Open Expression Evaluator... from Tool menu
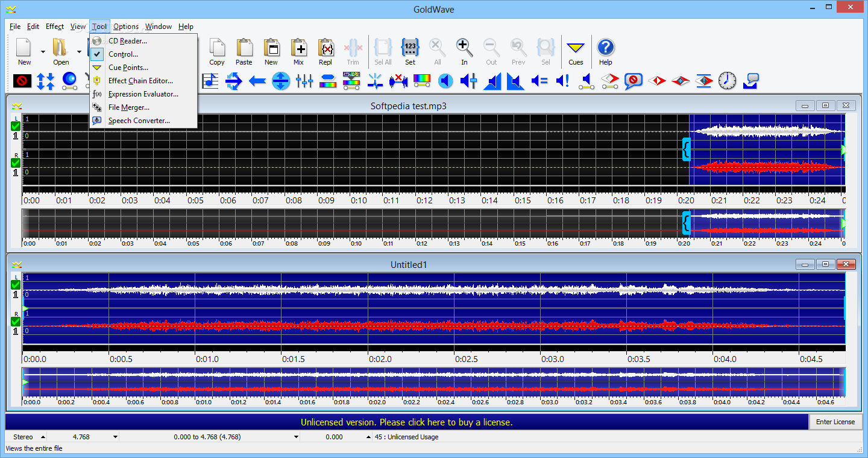Screen dimensions: 868x458 [x=143, y=94]
